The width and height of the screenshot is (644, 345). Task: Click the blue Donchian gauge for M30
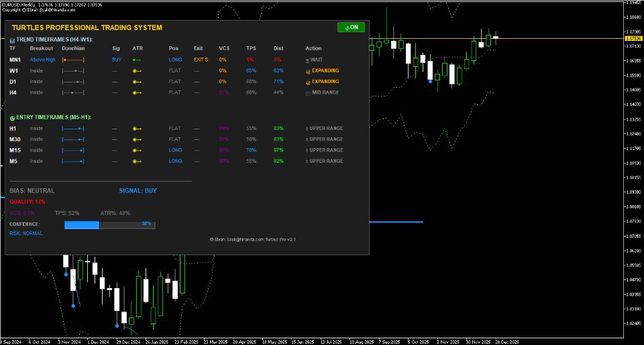73,139
